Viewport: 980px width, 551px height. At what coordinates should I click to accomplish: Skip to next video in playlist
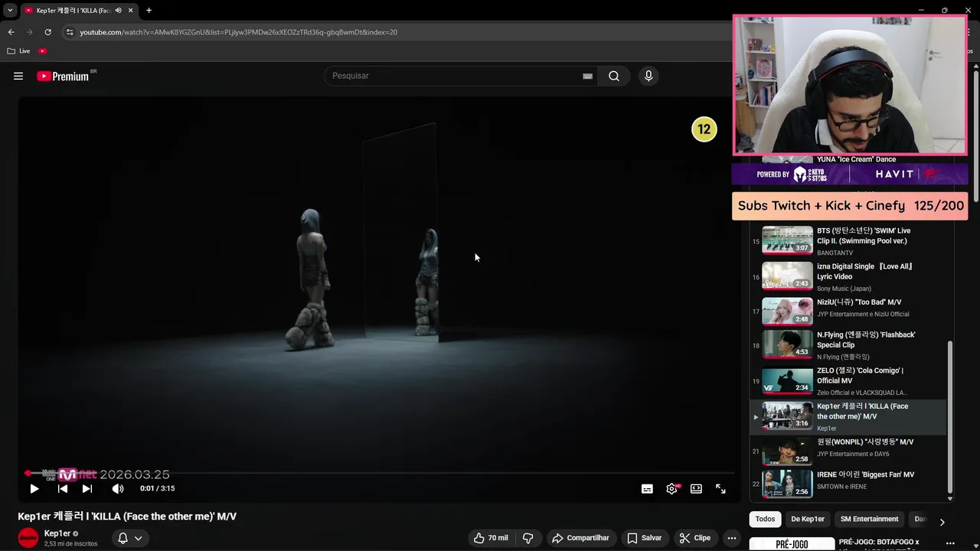click(87, 488)
